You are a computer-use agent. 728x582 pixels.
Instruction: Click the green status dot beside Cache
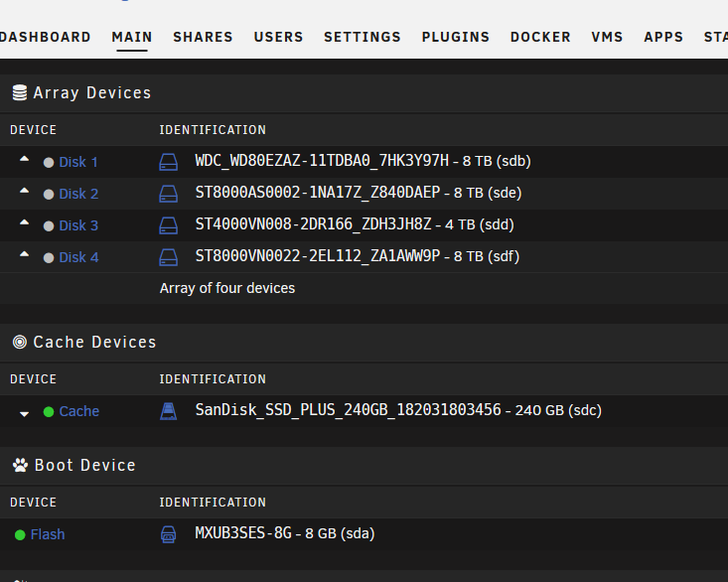(x=49, y=411)
